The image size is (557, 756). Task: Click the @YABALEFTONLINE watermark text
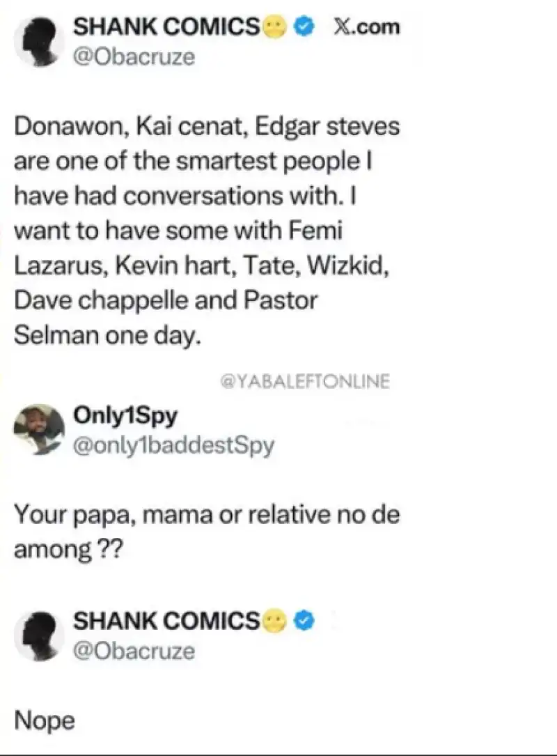pos(304,381)
